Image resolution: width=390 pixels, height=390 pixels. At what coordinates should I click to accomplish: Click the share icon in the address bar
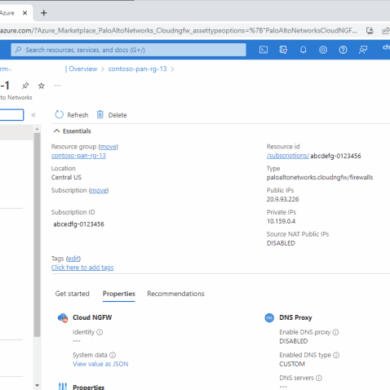386,31
